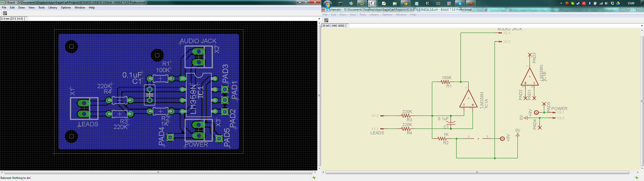Open the Python taskbar icon

[384, 4]
